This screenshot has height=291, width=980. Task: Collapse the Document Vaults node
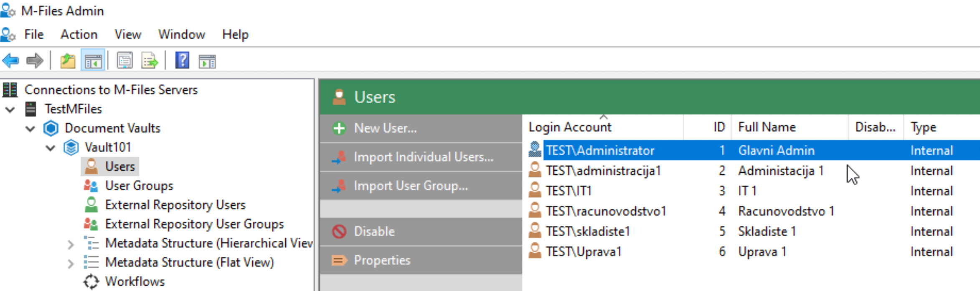(x=30, y=129)
